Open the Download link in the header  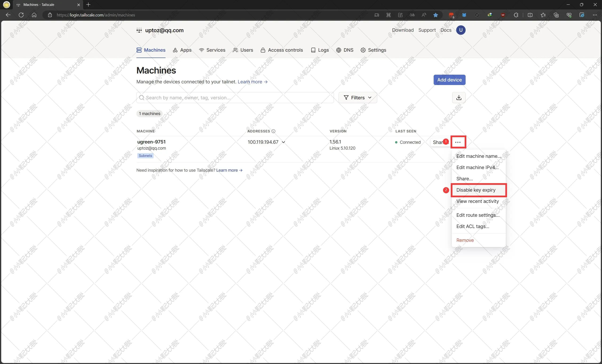point(403,30)
